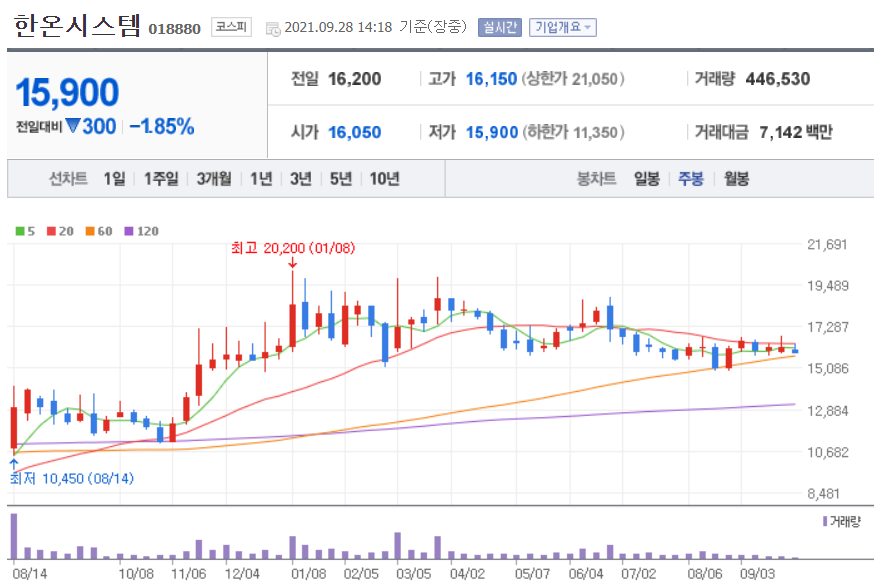Viewport: 874px width, 587px height.
Task: Switch to 월봉 candle chart
Action: [736, 179]
